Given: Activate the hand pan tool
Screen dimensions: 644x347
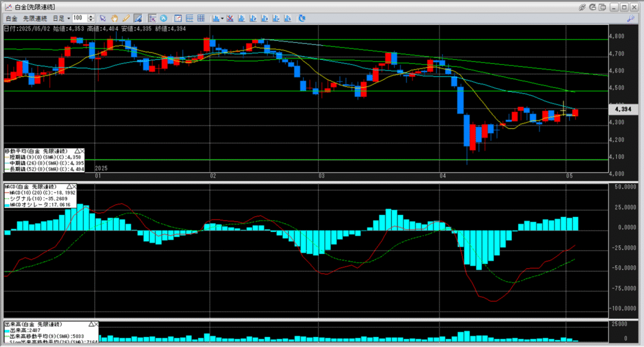Looking at the screenshot, I should coord(114,18).
